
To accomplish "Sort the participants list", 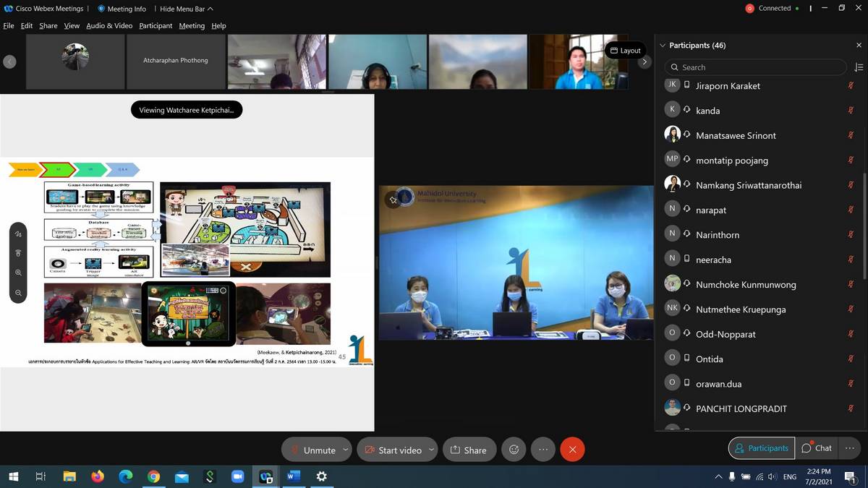I will [859, 67].
